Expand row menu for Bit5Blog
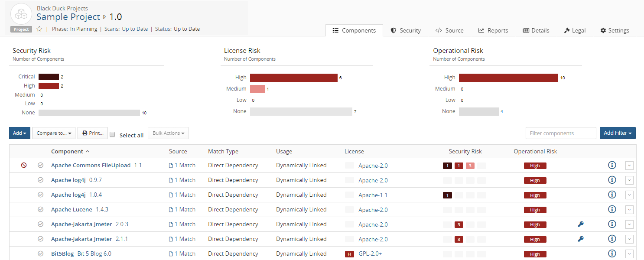Viewport: 644px width, 260px height. point(629,254)
